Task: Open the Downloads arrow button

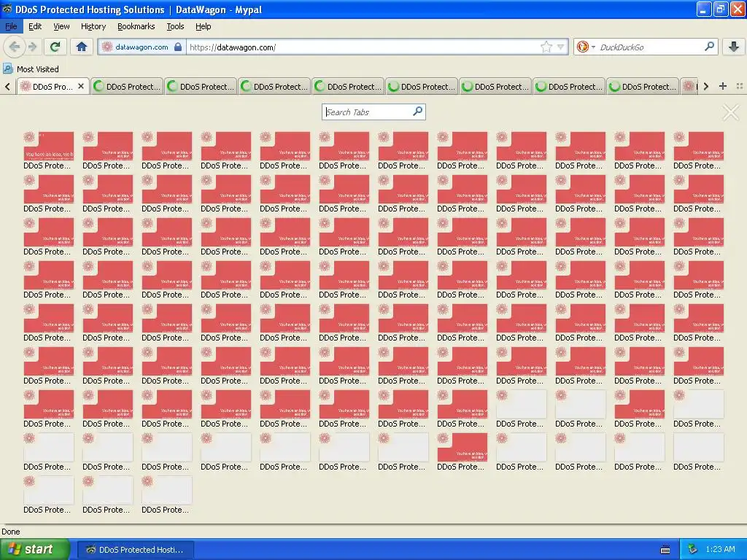Action: (734, 47)
